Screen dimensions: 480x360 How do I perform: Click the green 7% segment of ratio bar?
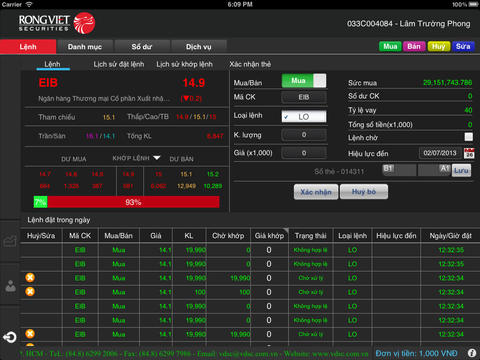pyautogui.click(x=40, y=202)
